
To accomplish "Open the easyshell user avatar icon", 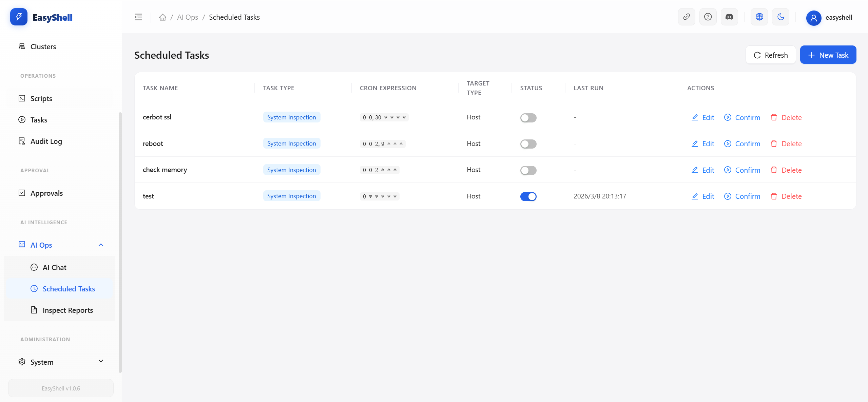I will coord(814,18).
